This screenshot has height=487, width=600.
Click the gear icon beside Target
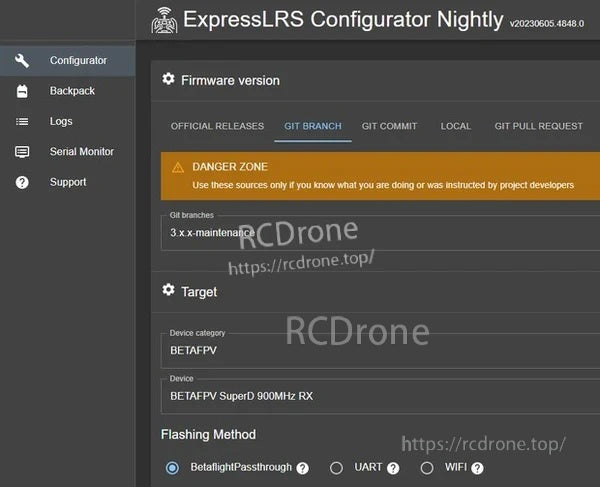168,290
